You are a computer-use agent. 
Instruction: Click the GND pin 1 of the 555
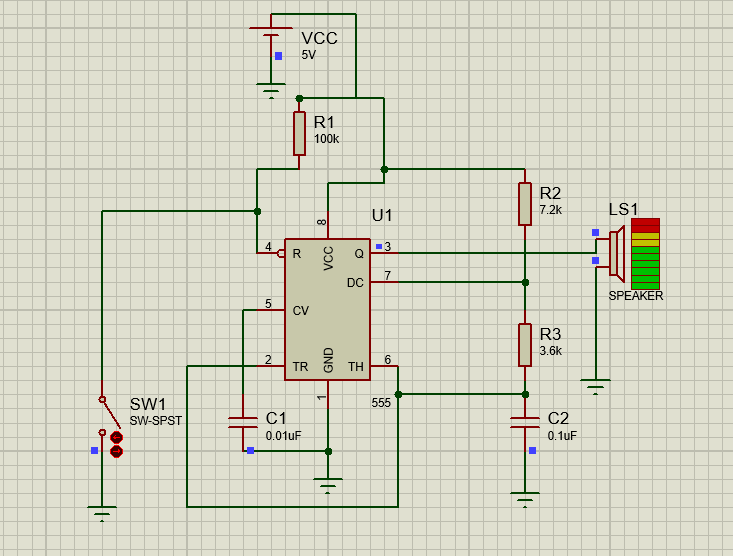328,394
